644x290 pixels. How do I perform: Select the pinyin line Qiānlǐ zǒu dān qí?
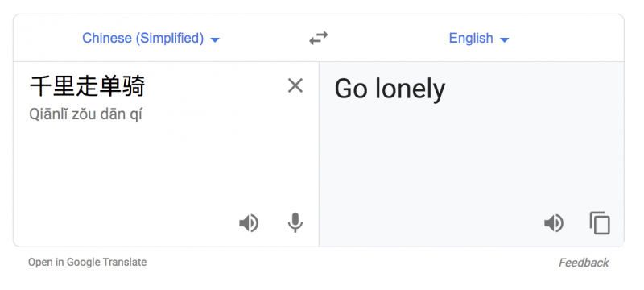(85, 114)
